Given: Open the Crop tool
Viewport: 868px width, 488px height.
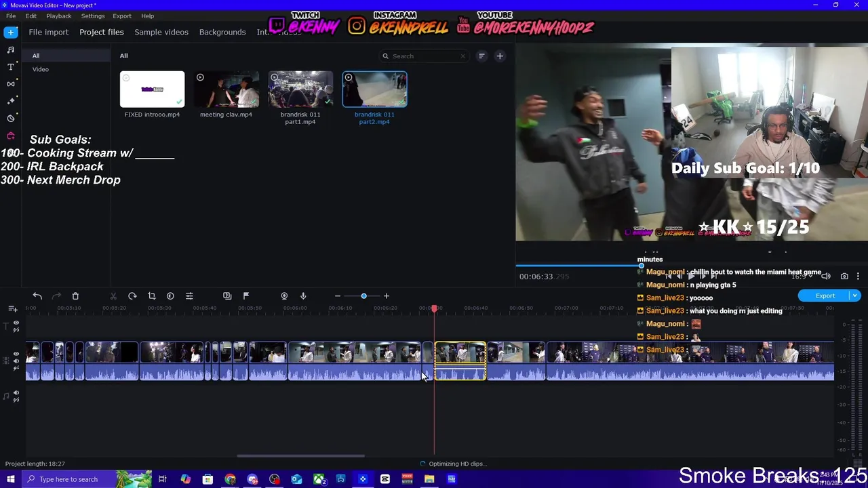Looking at the screenshot, I should (x=151, y=296).
